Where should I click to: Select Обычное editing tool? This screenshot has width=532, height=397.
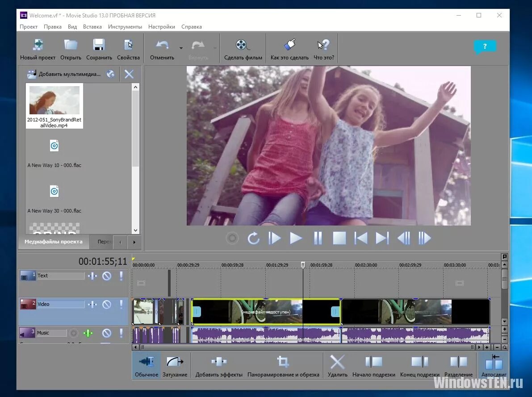point(147,365)
